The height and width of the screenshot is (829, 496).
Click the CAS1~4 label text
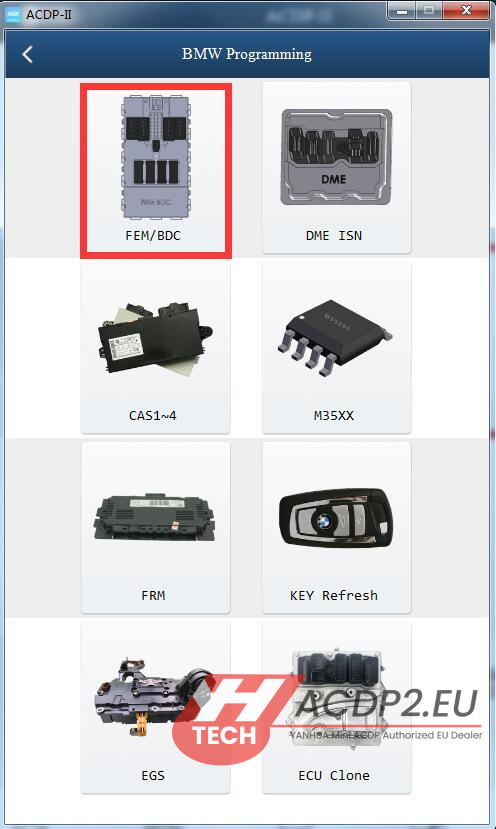pos(152,416)
